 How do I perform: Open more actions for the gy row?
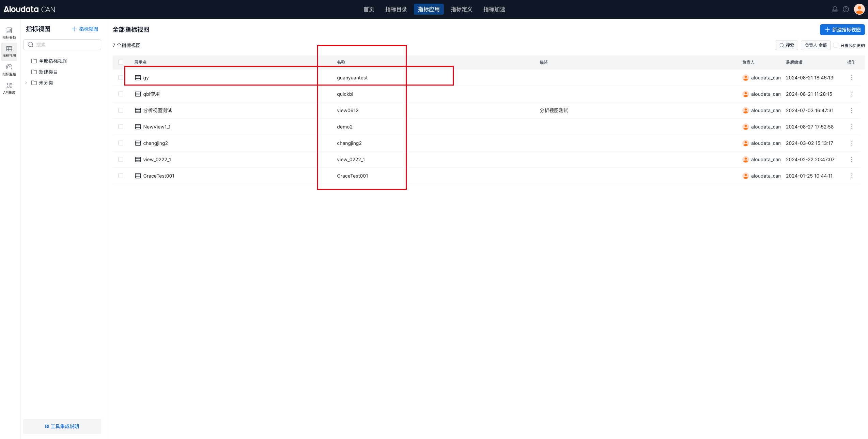[851, 78]
